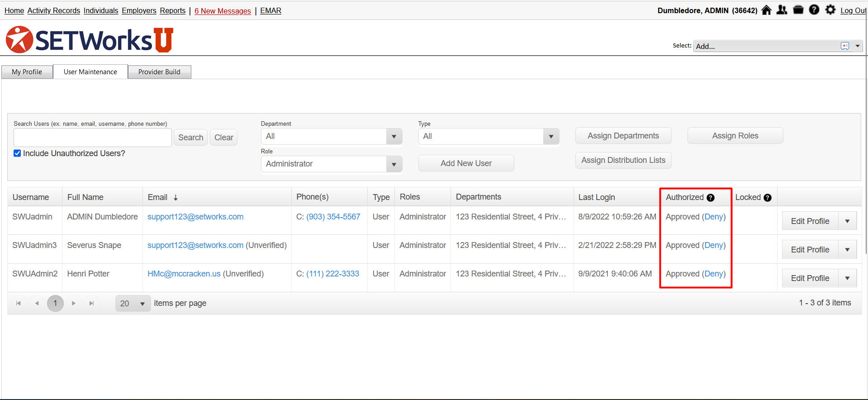
Task: Open the Role dropdown showing Administrator
Action: click(x=394, y=164)
